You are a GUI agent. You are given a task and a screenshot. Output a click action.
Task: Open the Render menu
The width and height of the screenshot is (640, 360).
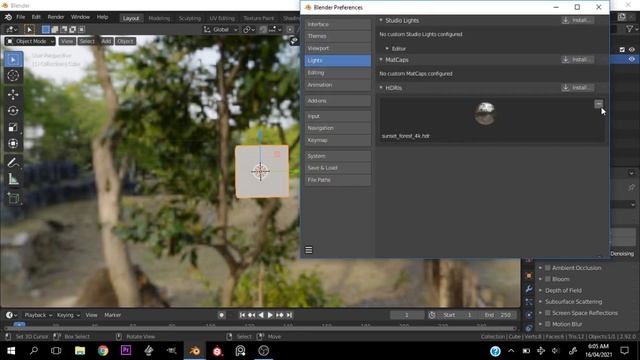point(56,17)
